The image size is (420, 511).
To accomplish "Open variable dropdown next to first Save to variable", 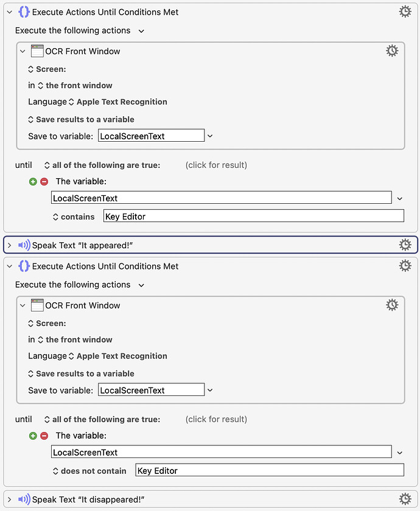I will pyautogui.click(x=210, y=136).
